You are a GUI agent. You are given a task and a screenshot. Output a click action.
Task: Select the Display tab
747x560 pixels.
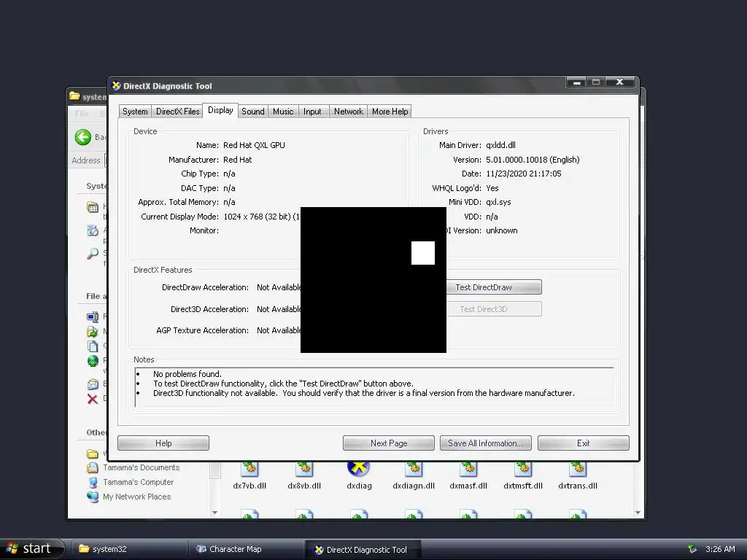pyautogui.click(x=220, y=110)
